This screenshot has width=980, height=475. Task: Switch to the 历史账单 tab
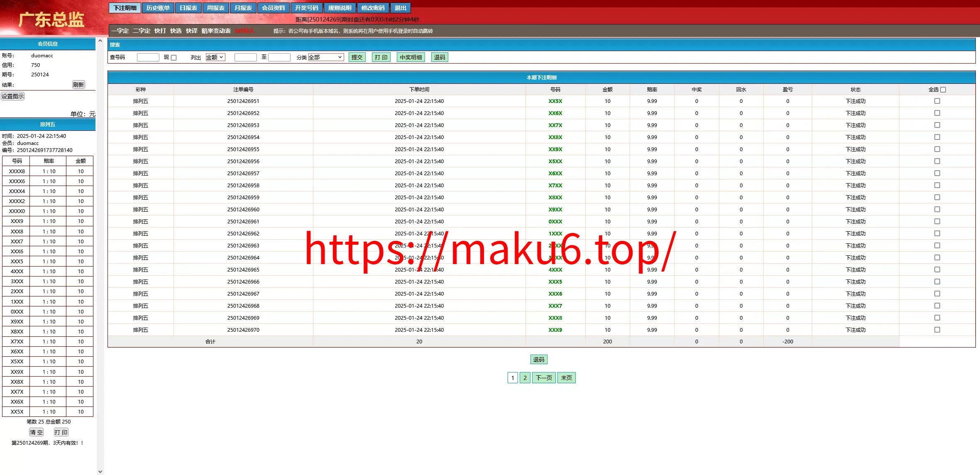pyautogui.click(x=158, y=8)
